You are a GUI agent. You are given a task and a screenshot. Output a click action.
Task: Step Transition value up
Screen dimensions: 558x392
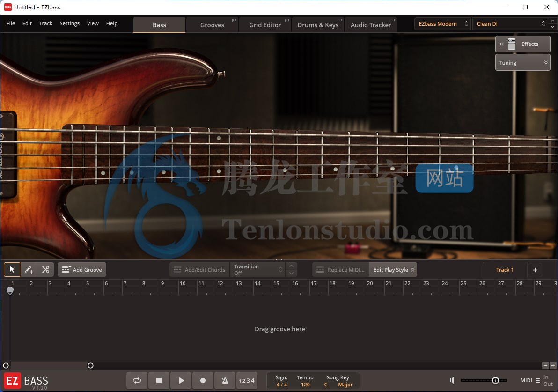coord(292,266)
